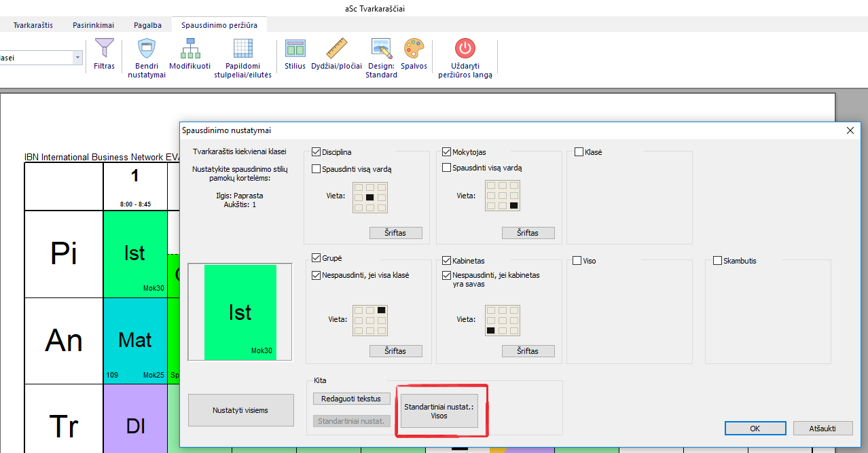The width and height of the screenshot is (868, 453).
Task: Open Bendri nustatymai shield icon
Action: click(147, 49)
